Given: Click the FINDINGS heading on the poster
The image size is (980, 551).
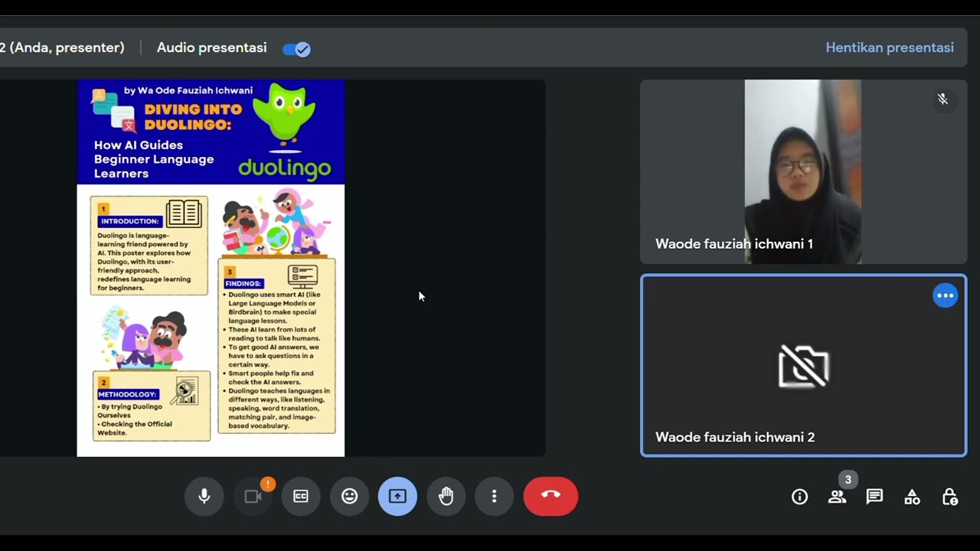Looking at the screenshot, I should point(244,283).
